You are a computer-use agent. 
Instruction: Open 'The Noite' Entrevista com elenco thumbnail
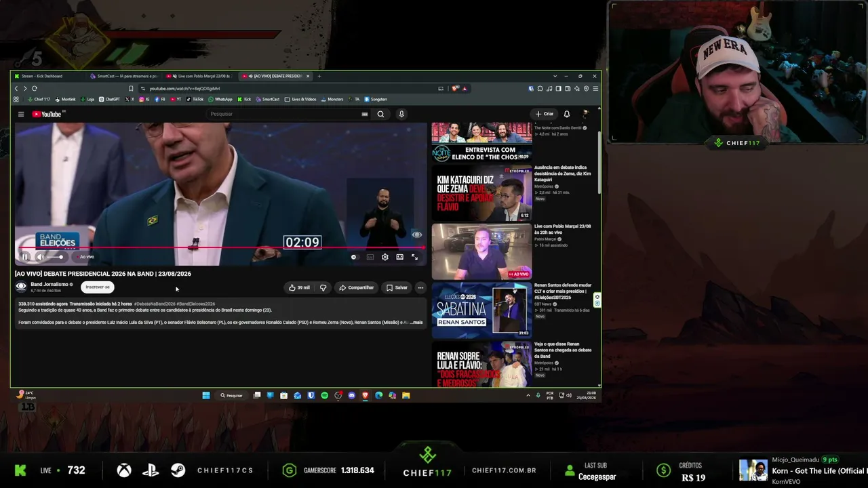(481, 142)
